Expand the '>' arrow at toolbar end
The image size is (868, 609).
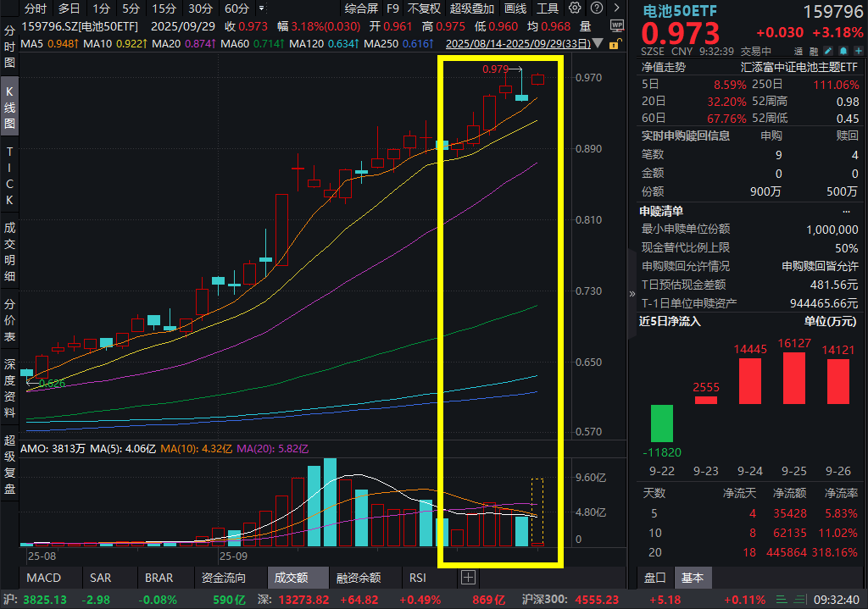[x=617, y=8]
